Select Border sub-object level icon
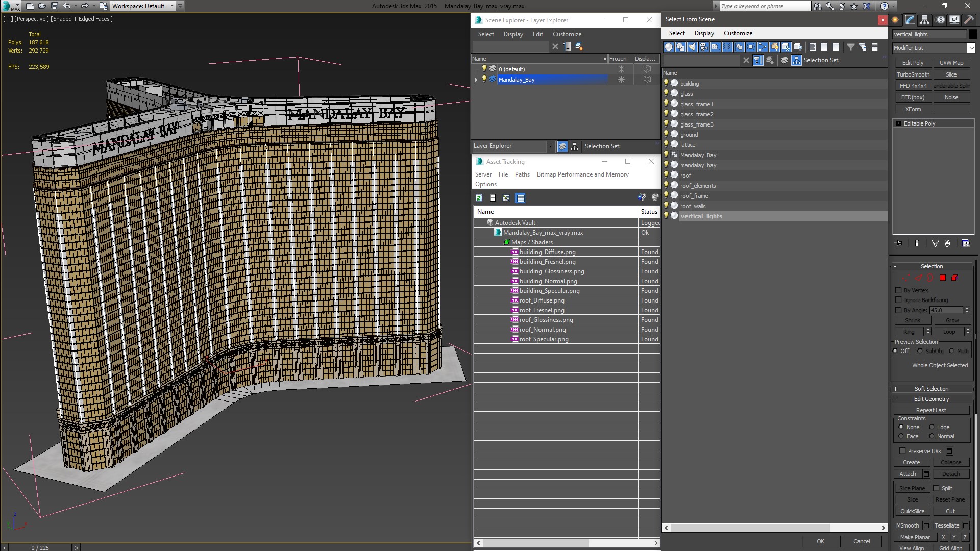 pyautogui.click(x=930, y=278)
